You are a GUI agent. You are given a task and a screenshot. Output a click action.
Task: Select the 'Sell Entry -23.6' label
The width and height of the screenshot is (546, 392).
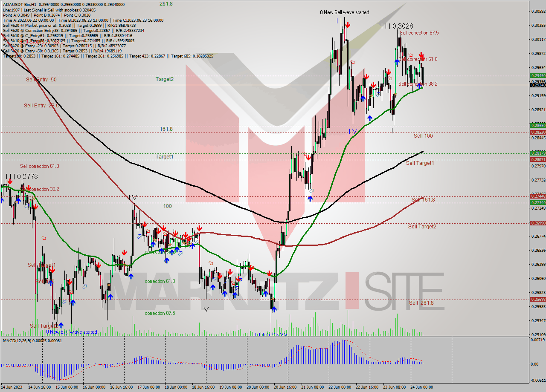[41, 106]
